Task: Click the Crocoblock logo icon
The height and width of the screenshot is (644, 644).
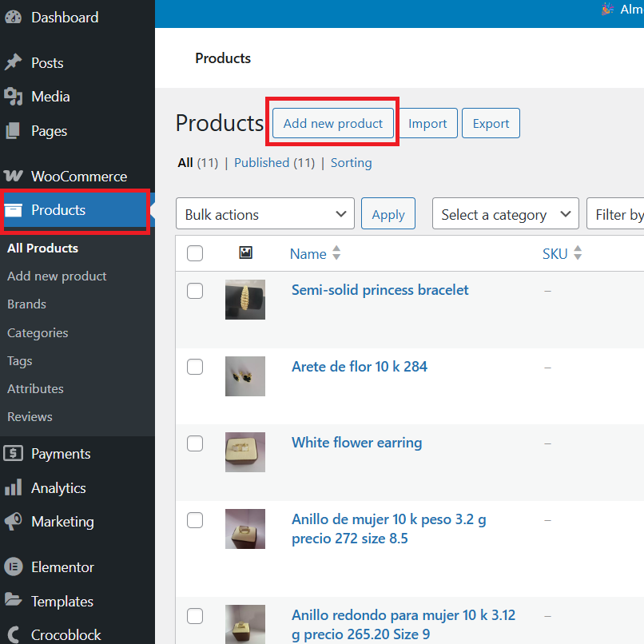Action: pos(13,635)
